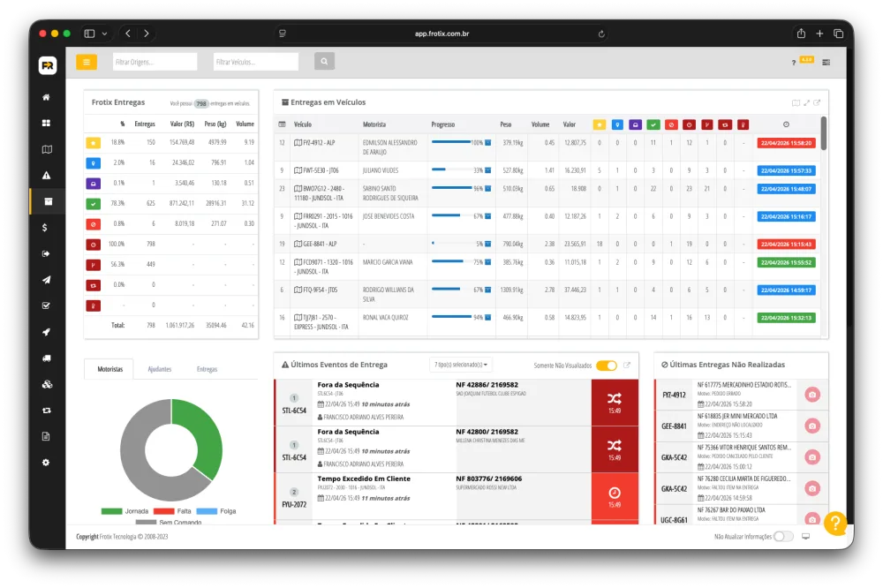Click the question mark help icon in the top bar
This screenshot has height=588, width=883.
coord(794,63)
